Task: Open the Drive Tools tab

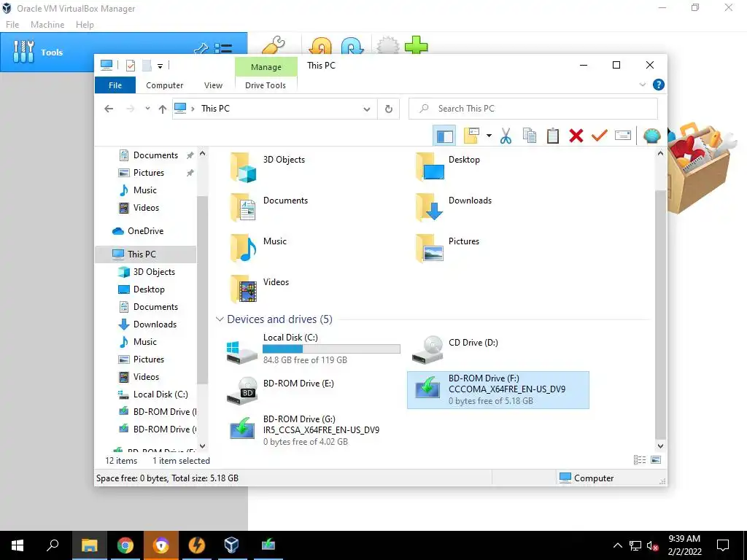Action: click(x=266, y=85)
